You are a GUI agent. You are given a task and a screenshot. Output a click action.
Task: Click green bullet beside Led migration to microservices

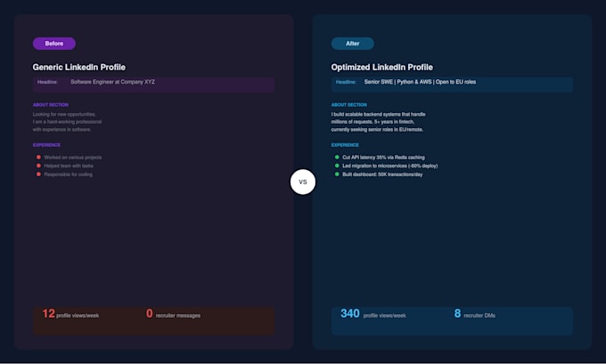[337, 166]
